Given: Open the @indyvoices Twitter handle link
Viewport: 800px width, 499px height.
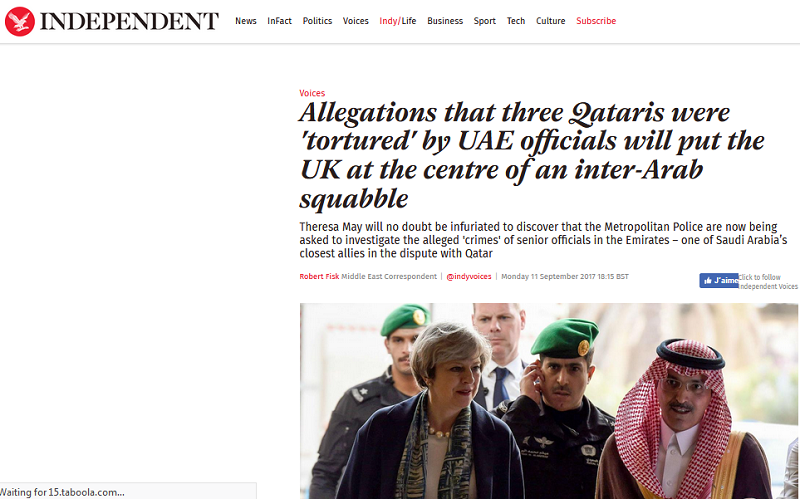Looking at the screenshot, I should 468,277.
